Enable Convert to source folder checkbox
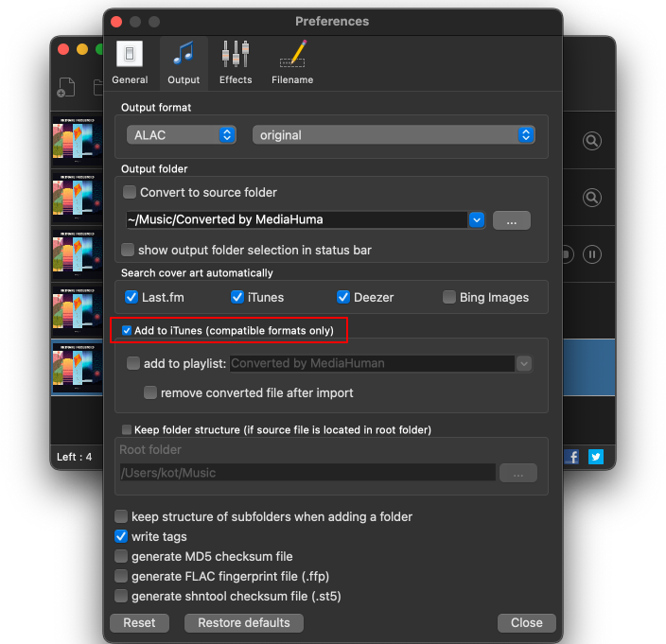Viewport: 666px width, 644px height. point(130,192)
